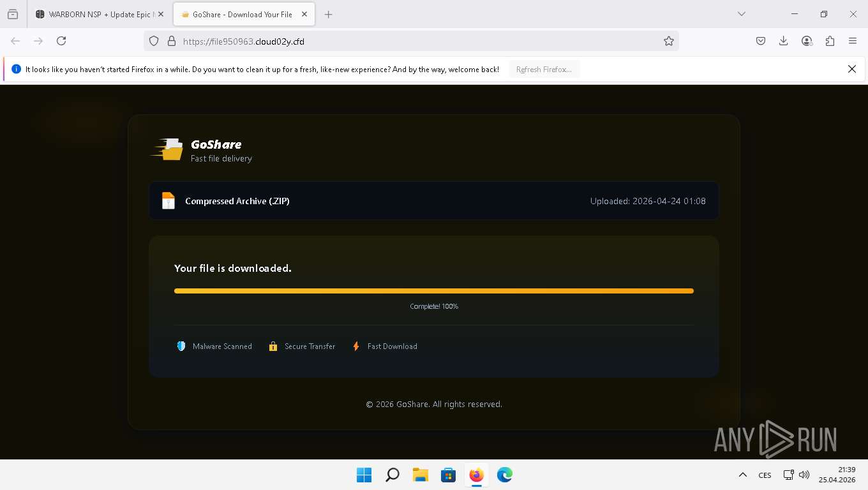Screen dimensions: 868x490
Task: Click the ZIP archive file icon
Action: pyautogui.click(x=168, y=201)
